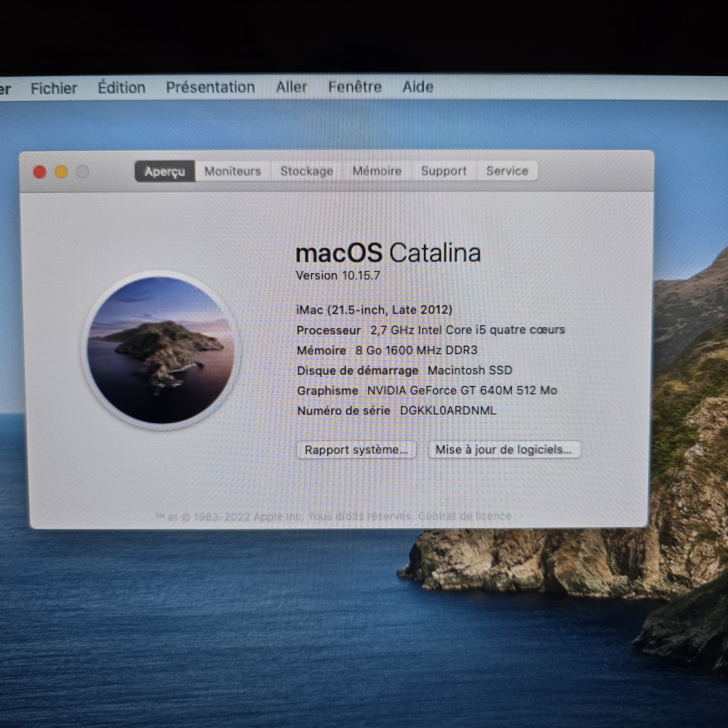
Task: Open the Fichier menu
Action: pos(54,88)
